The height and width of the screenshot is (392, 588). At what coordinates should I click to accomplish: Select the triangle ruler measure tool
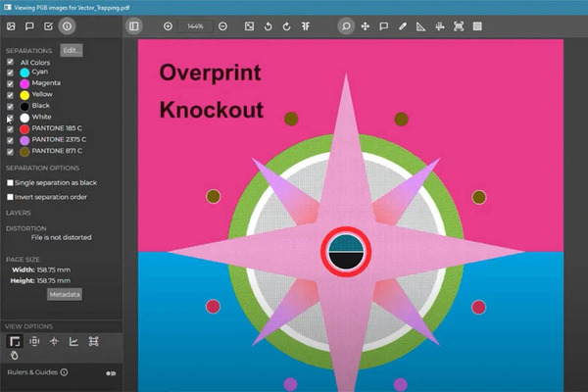click(x=421, y=26)
